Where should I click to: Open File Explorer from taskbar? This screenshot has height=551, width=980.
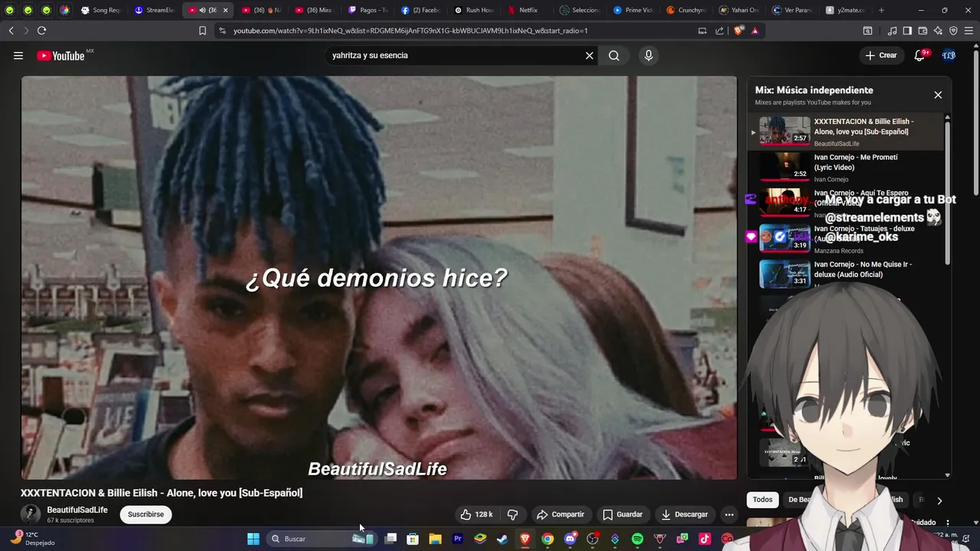tap(435, 539)
